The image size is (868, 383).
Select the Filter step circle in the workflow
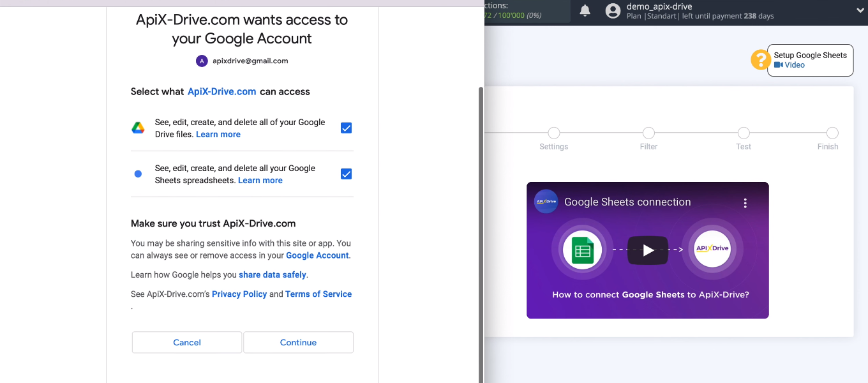tap(648, 133)
